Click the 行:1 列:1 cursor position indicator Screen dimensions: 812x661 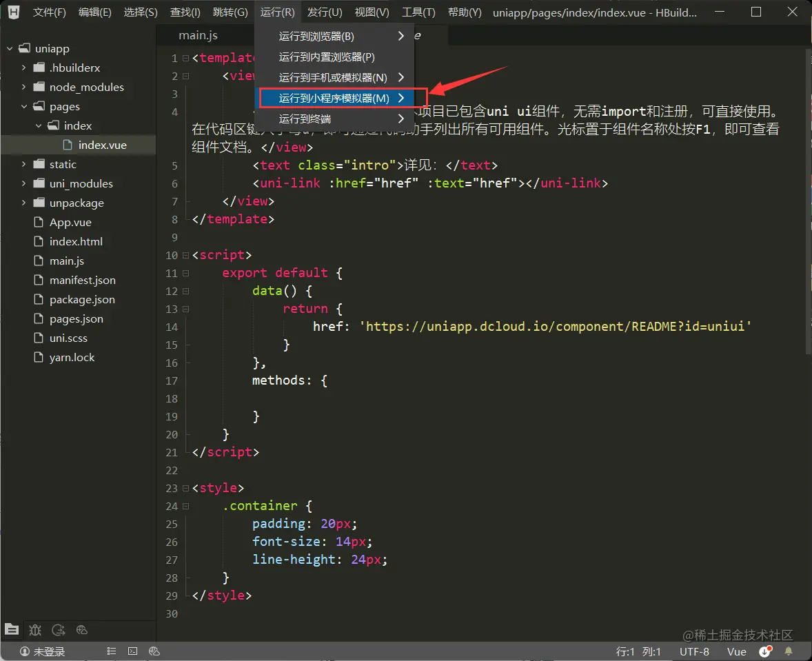click(638, 651)
